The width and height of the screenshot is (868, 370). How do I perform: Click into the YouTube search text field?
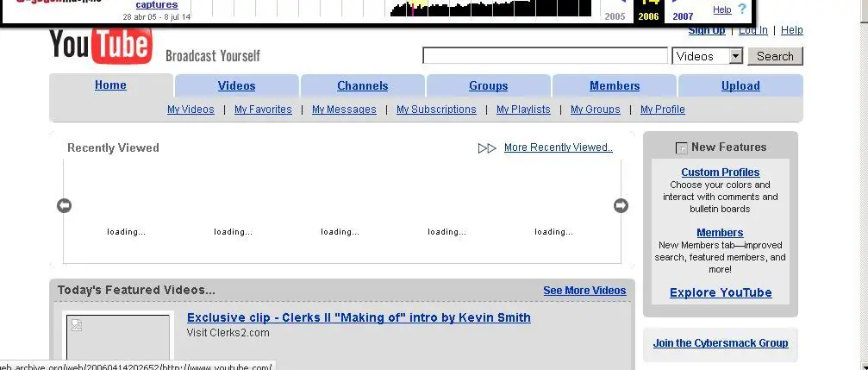click(546, 56)
